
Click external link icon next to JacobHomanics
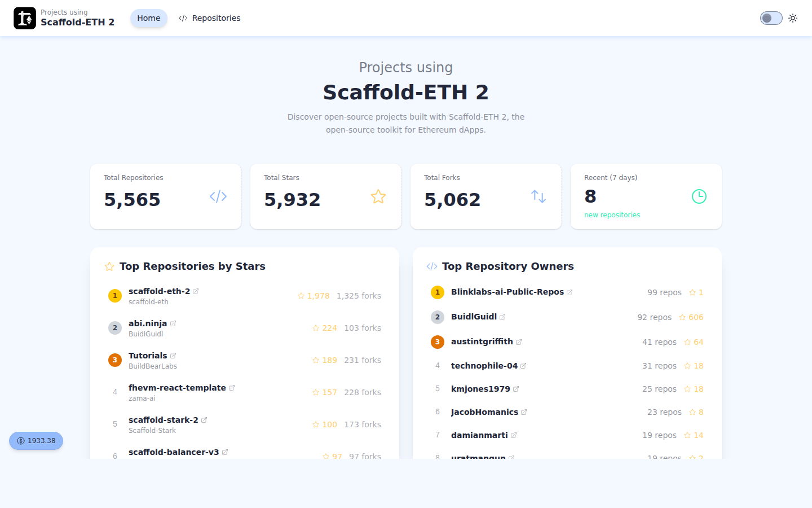coord(524,412)
